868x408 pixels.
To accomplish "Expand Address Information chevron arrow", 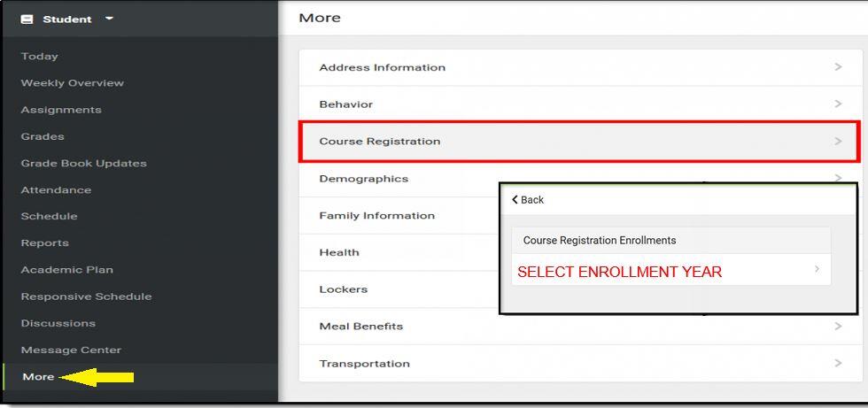I will tap(838, 67).
